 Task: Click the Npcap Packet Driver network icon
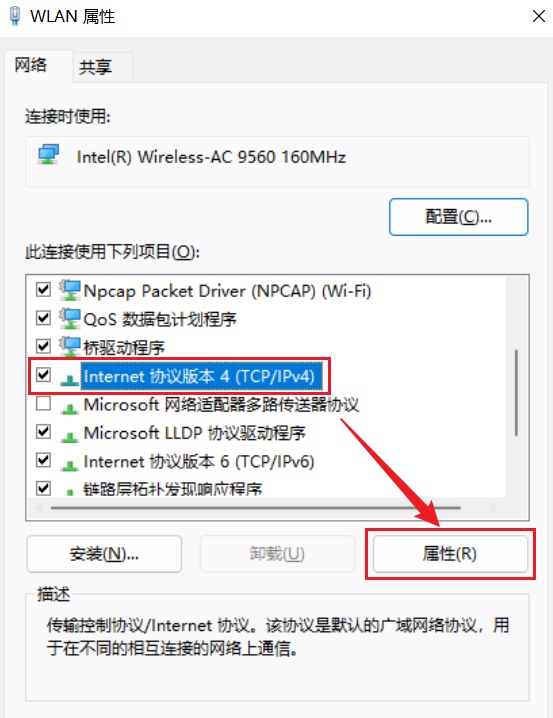coord(70,290)
